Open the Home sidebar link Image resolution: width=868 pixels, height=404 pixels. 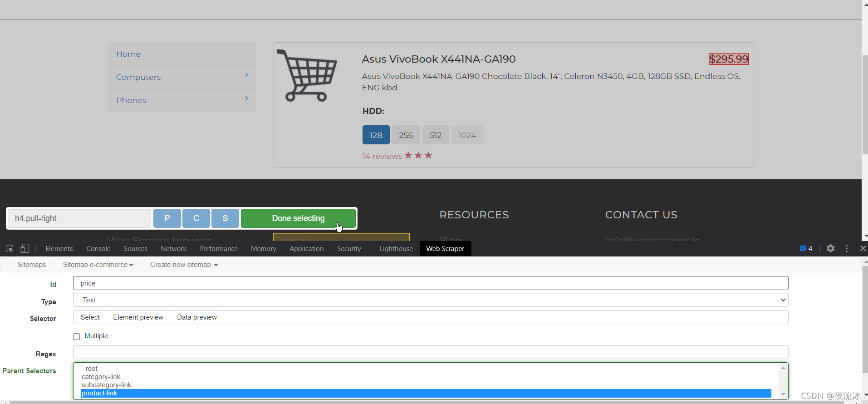128,54
